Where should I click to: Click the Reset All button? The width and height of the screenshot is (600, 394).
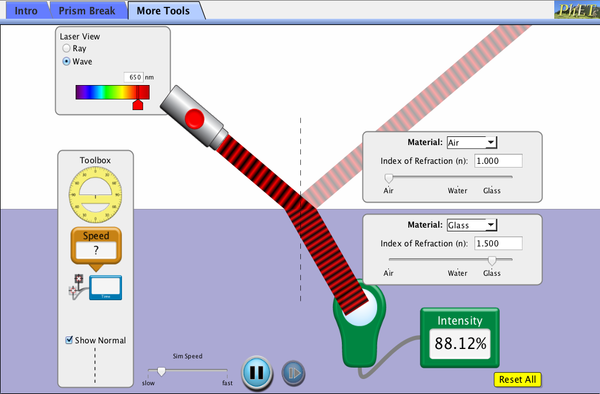click(517, 379)
